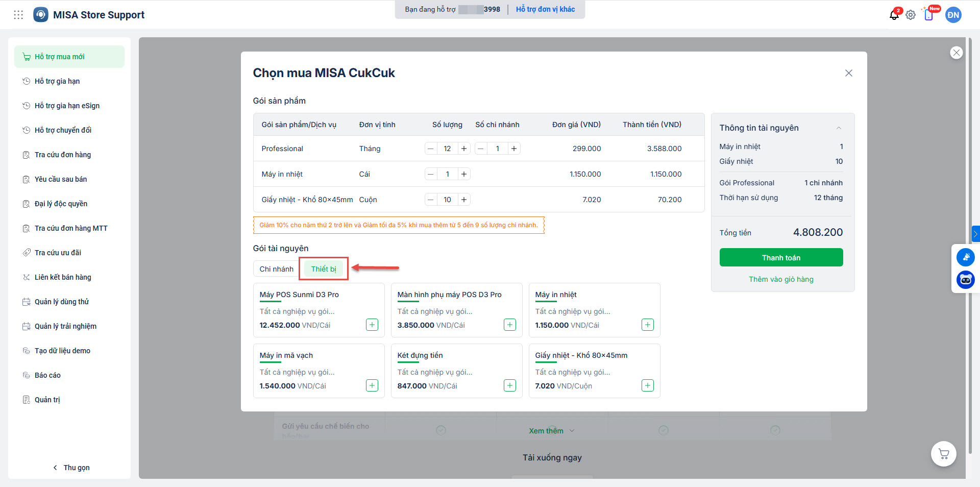
Task: Click Thêm vào giỏ hàng link
Action: [x=781, y=279]
